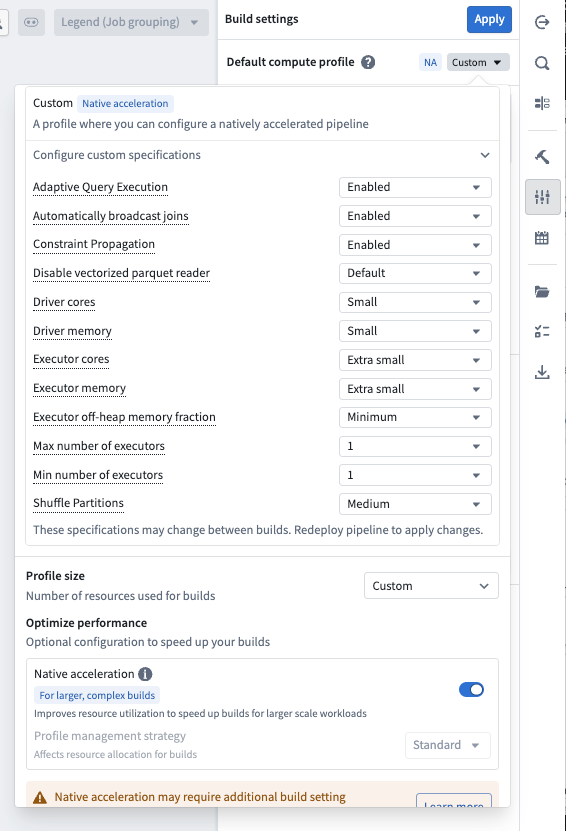Click the Apply button
The height and width of the screenshot is (831, 566).
[x=489, y=20]
